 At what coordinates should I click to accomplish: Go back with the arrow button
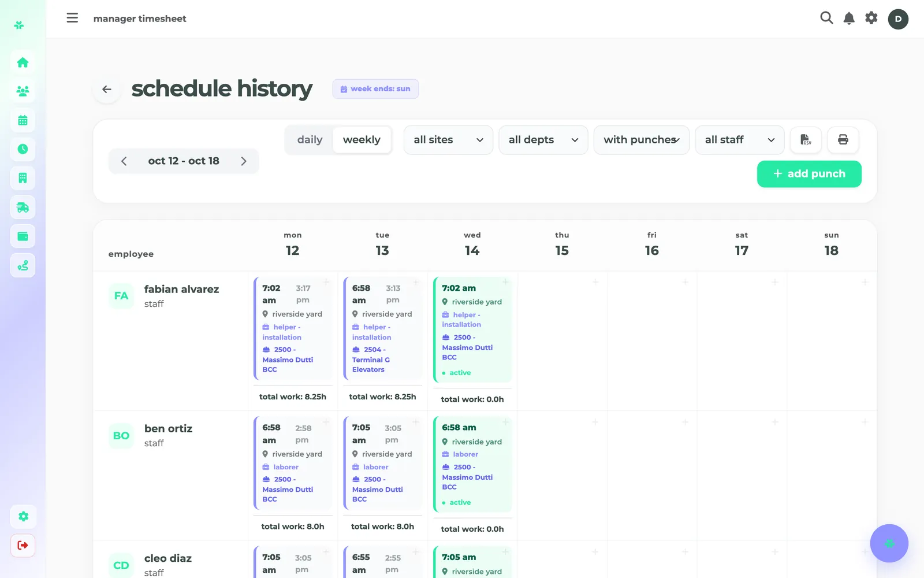tap(107, 89)
